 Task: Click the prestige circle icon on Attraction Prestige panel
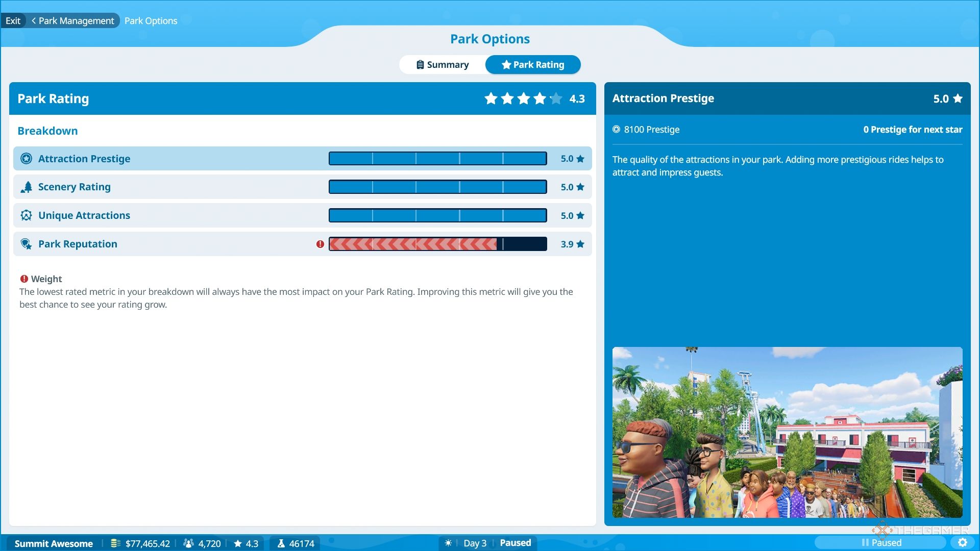(x=616, y=129)
